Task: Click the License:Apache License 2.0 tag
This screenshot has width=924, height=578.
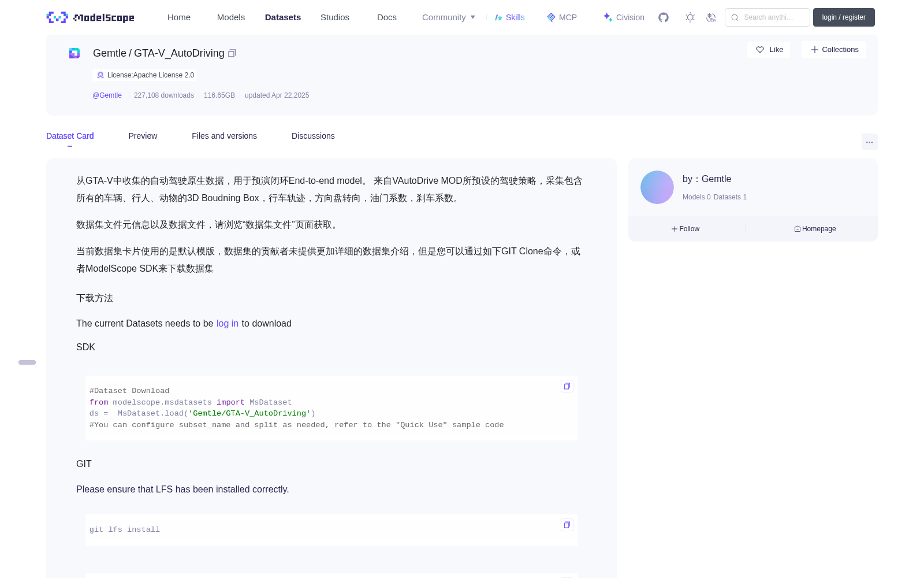Action: (145, 75)
